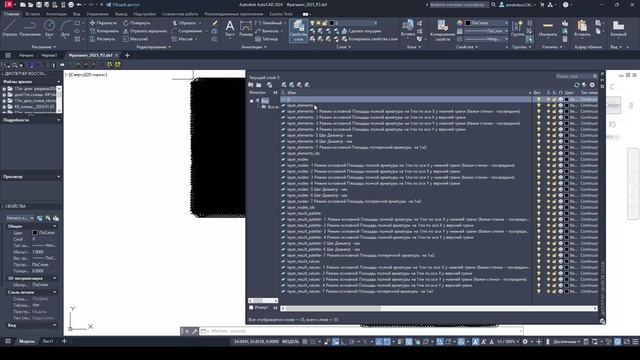Open the Управление ribbon tab
The image size is (640, 360).
click(x=98, y=14)
